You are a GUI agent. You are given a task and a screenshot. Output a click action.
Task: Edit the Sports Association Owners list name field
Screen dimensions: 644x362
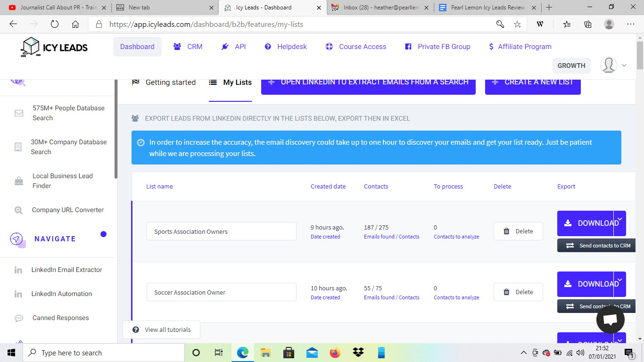222,231
